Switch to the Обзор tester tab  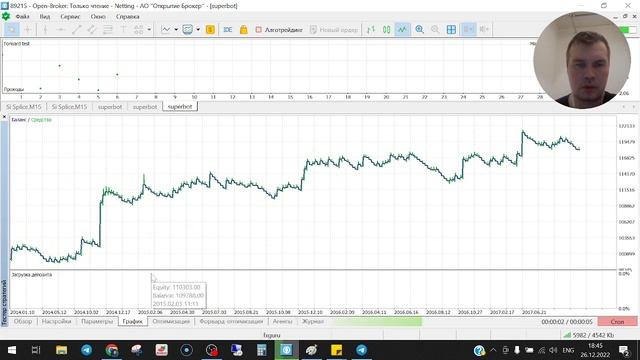pos(23,322)
